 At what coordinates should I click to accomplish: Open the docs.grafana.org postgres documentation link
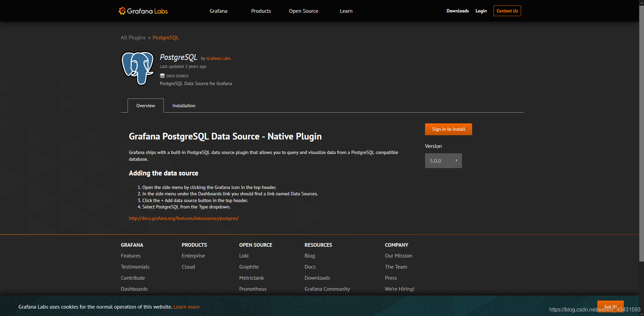coord(184,218)
